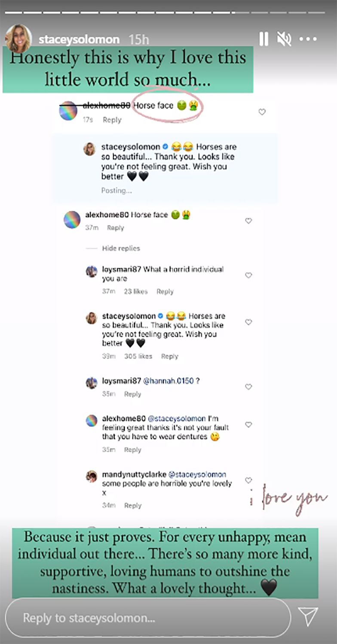Open mandynuttyclarke's profile picture

point(92,477)
